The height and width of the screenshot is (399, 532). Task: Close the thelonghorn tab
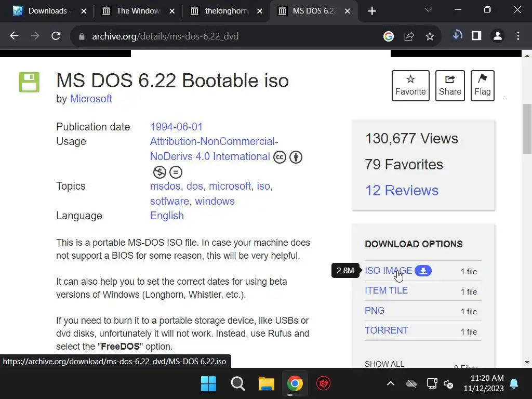[260, 11]
